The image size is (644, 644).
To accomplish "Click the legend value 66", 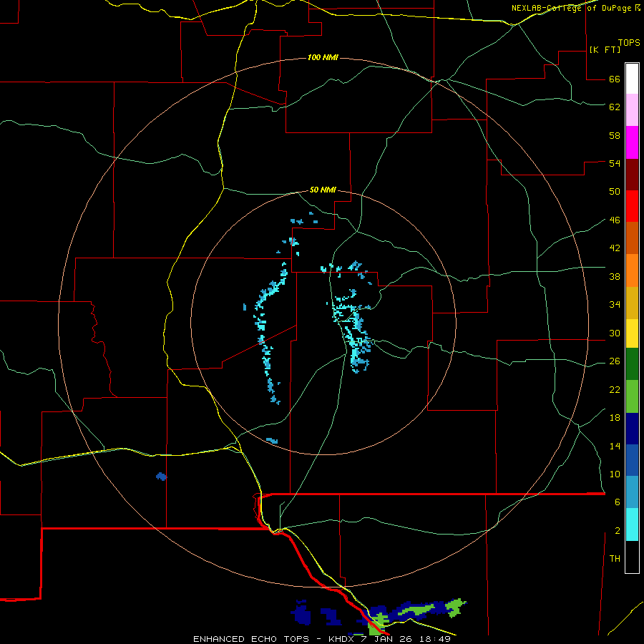I will click(615, 79).
